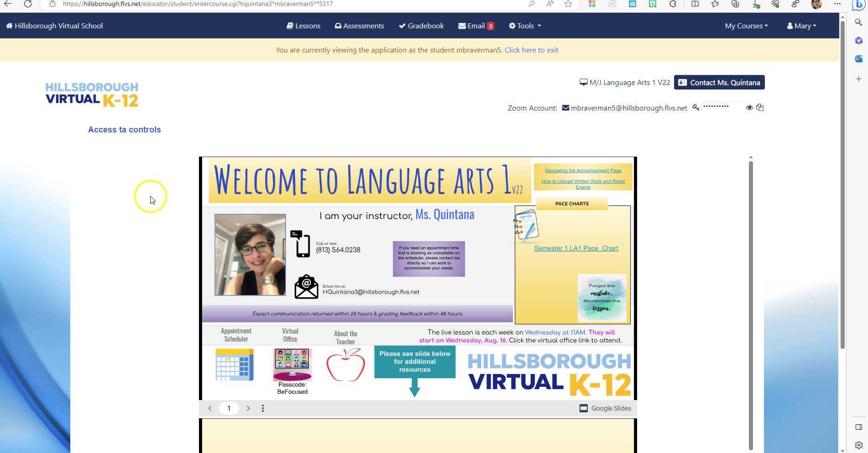This screenshot has height=453, width=868.
Task: Copy Zoom password using the clipboard icon
Action: pos(760,108)
